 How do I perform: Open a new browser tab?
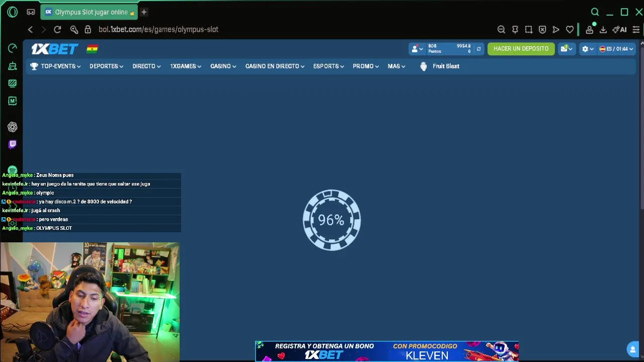point(144,12)
